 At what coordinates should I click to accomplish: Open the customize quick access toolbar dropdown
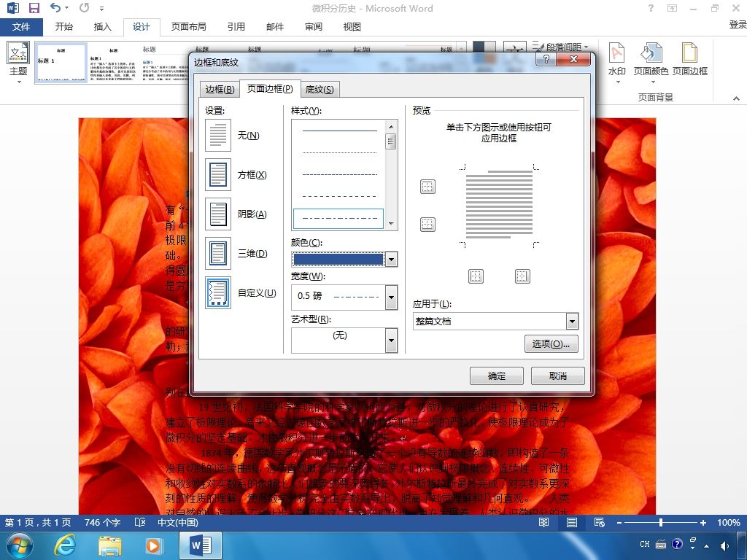(101, 8)
